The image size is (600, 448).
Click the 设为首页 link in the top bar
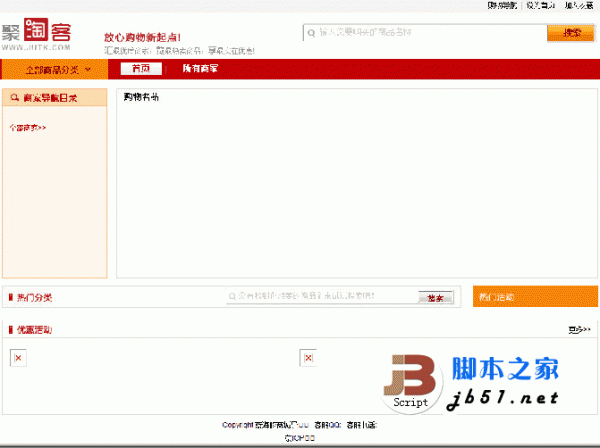(x=540, y=5)
